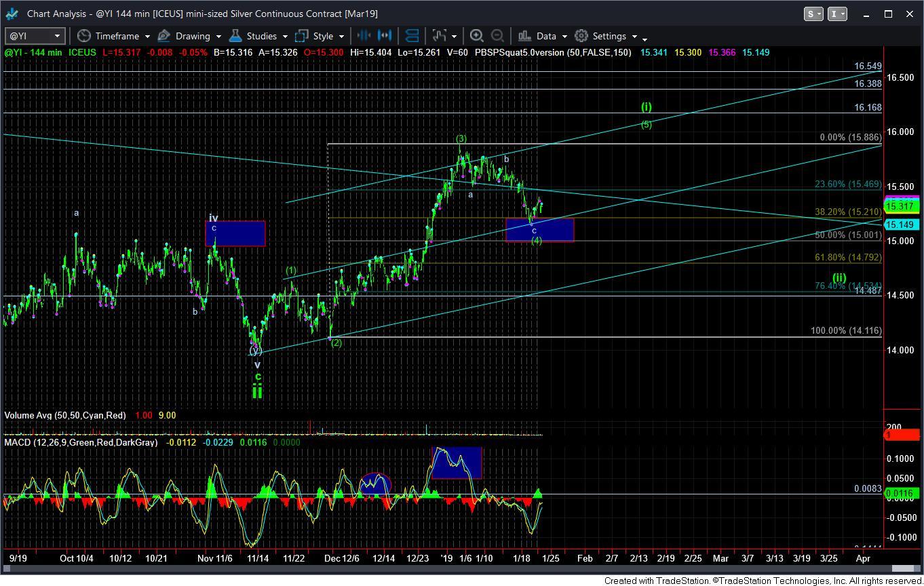Screen dimensions: 924x586
Task: Expand the Drawing dropdown arrow
Action: coord(218,37)
